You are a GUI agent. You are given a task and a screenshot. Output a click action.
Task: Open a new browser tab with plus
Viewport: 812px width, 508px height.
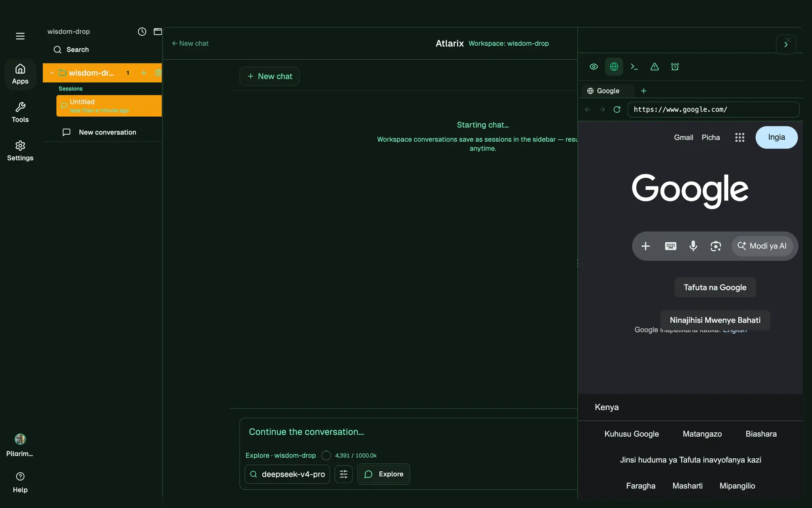(x=643, y=91)
